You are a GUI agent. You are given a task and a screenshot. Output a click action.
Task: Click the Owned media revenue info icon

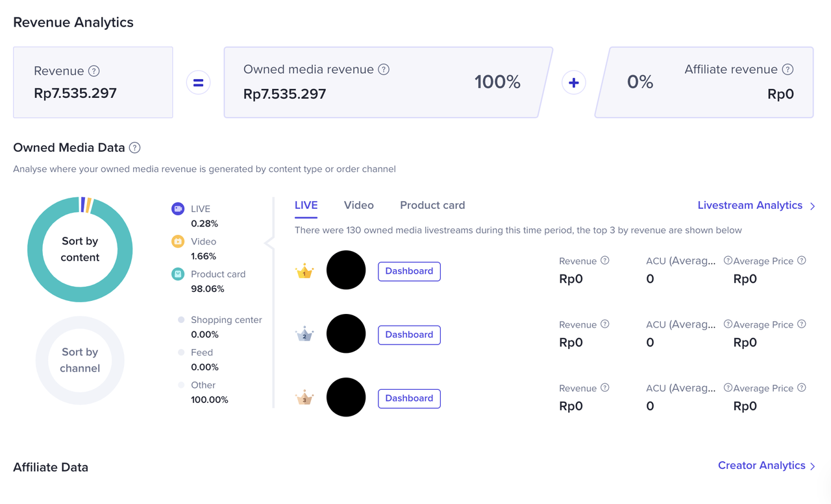[x=384, y=69]
